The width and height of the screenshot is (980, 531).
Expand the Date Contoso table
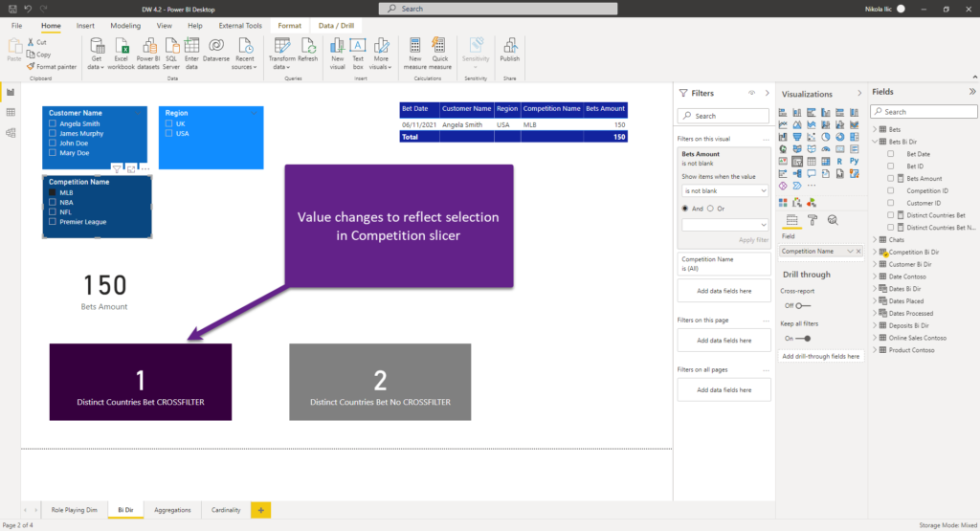point(875,277)
